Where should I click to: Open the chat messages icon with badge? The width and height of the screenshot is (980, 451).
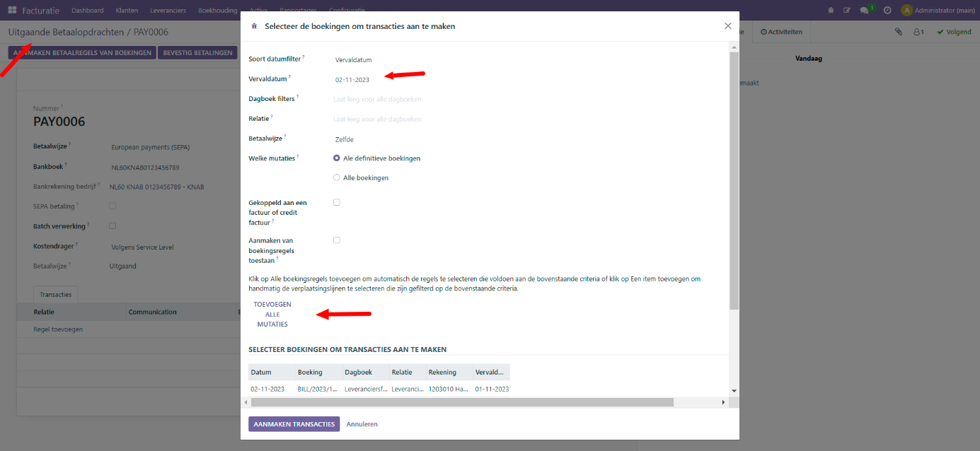(865, 11)
